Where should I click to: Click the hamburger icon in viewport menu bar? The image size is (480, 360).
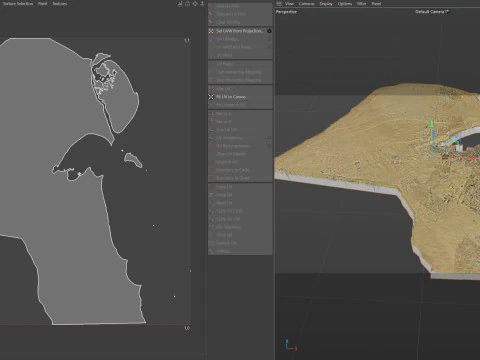(279, 4)
